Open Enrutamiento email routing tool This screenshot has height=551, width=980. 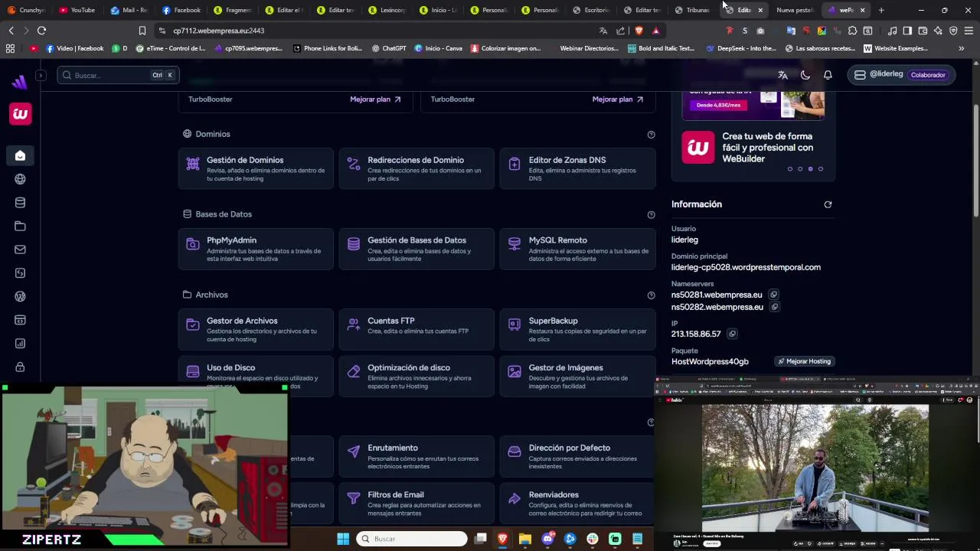point(416,456)
